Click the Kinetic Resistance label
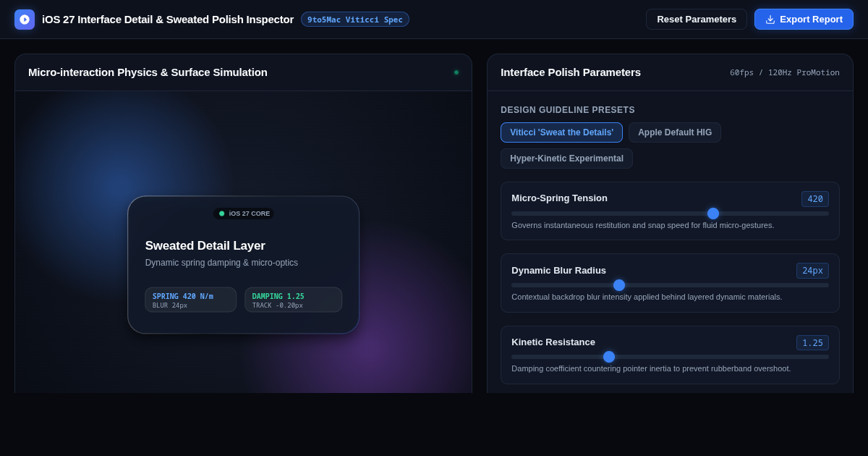 point(553,342)
